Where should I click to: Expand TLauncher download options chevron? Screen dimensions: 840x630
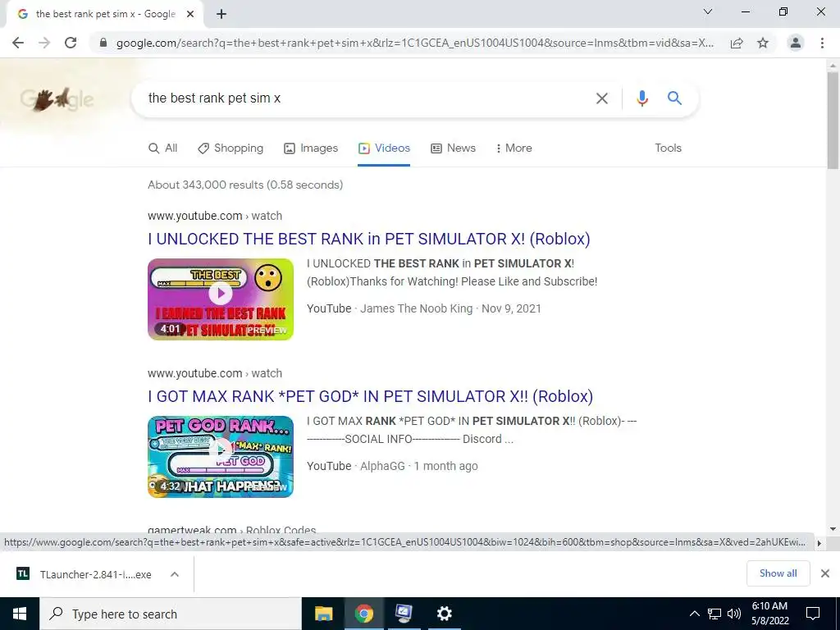pos(174,574)
